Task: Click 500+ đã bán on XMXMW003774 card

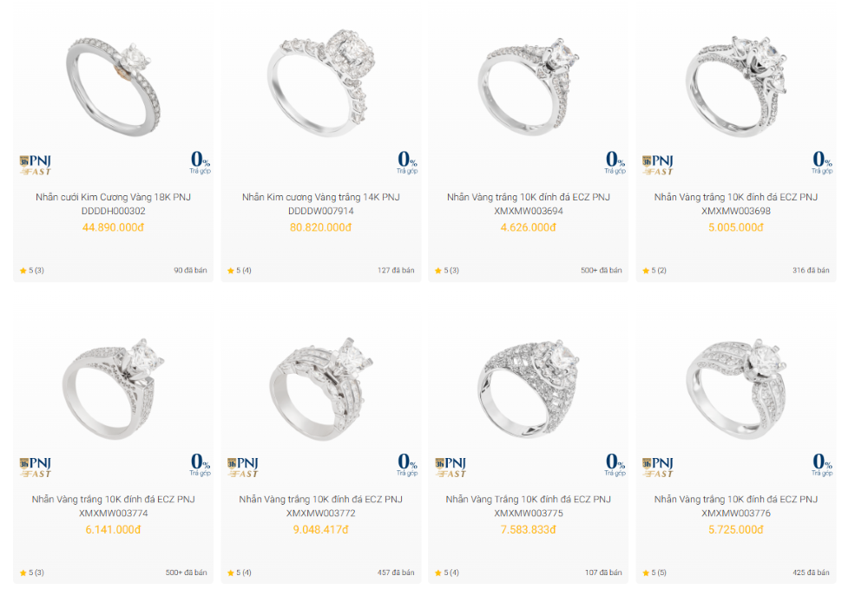Action: 186,573
